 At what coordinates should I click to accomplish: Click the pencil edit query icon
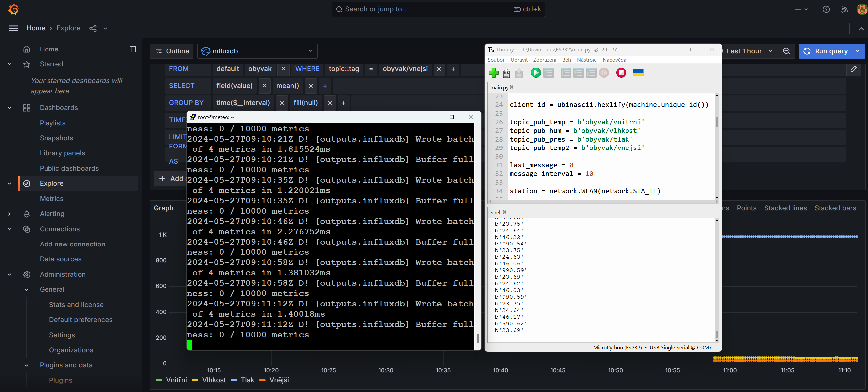click(853, 69)
